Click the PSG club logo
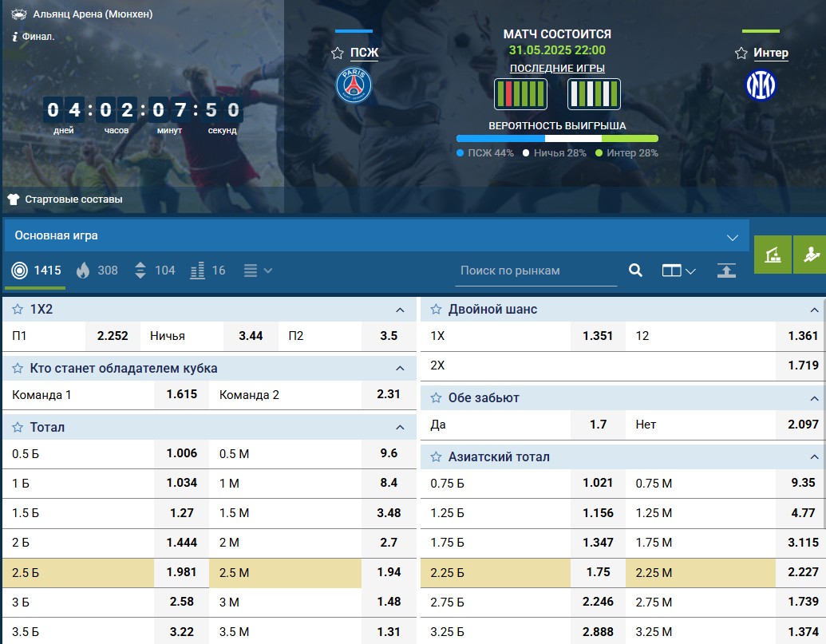This screenshot has width=826, height=644. 354,85
